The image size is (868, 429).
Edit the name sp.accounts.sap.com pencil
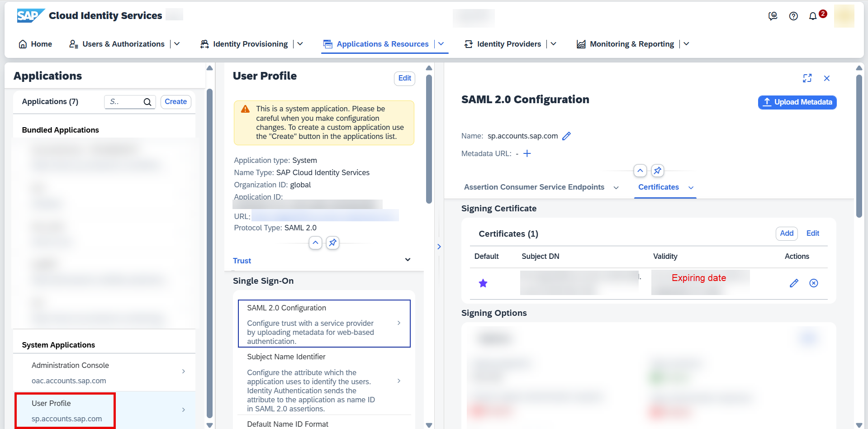566,136
